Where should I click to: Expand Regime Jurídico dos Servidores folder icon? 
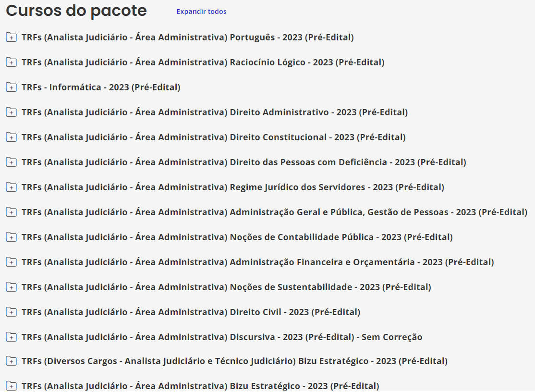coord(11,187)
